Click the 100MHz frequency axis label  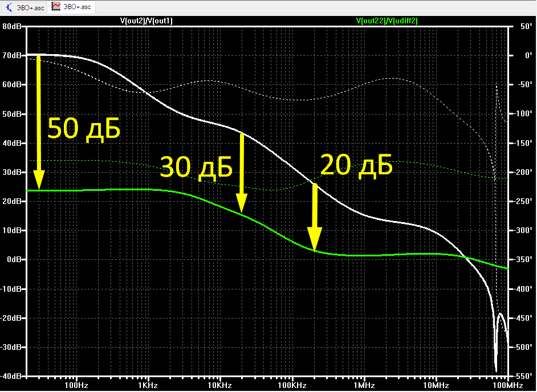(508, 386)
